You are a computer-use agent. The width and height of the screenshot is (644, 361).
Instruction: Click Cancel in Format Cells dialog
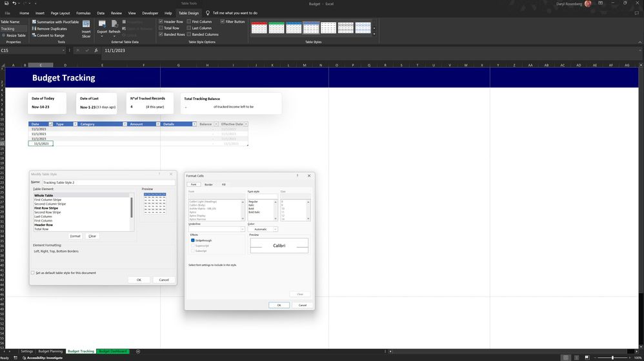click(302, 305)
